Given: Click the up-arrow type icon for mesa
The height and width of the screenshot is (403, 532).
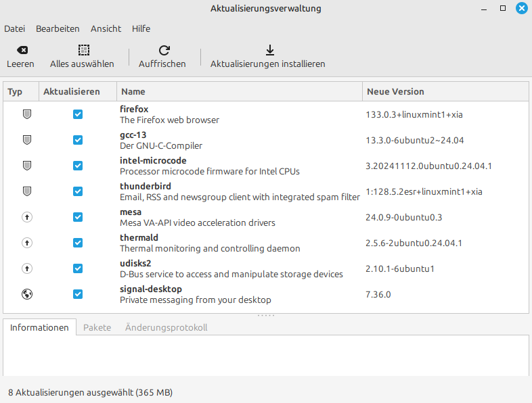Looking at the screenshot, I should [27, 217].
